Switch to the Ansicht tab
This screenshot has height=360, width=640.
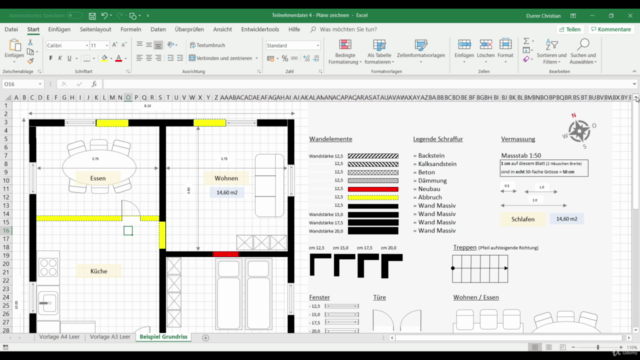click(x=222, y=29)
